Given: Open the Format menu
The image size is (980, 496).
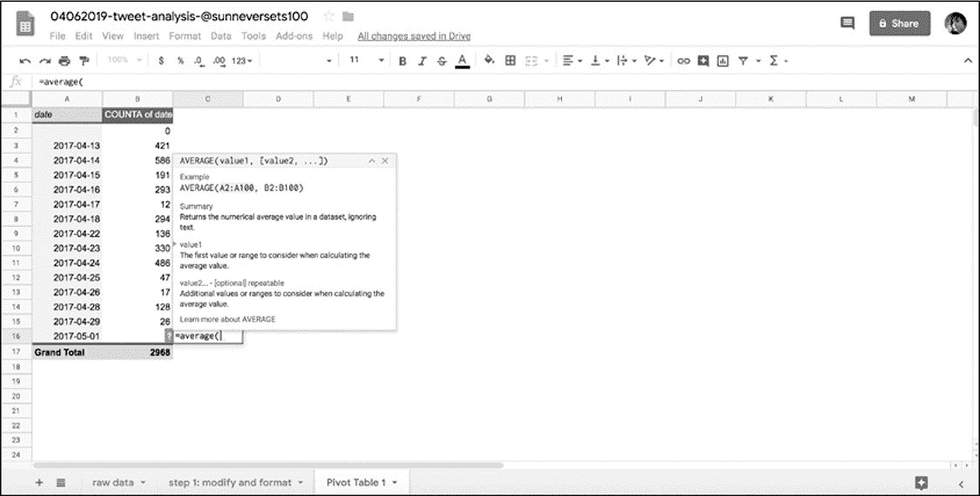Looking at the screenshot, I should pos(184,36).
